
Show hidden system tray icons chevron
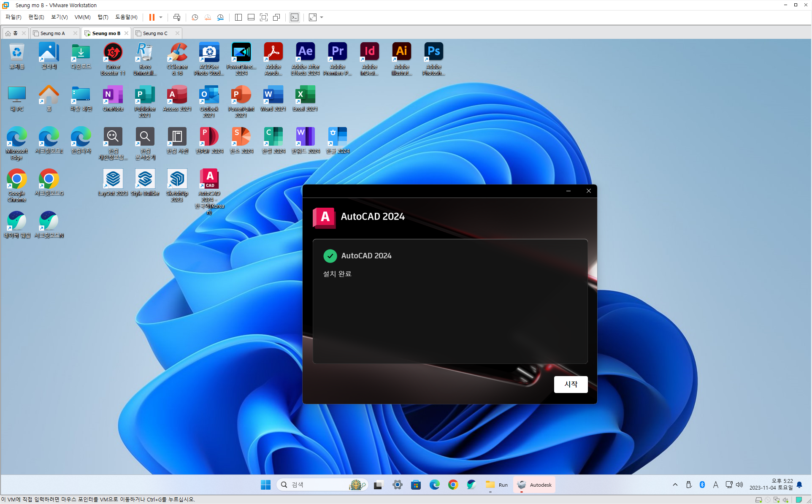pyautogui.click(x=675, y=485)
